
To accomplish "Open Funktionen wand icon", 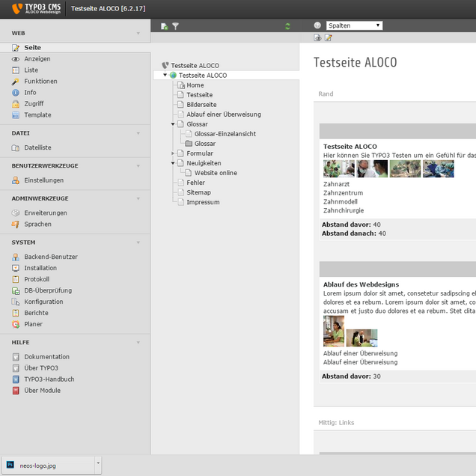I will 16,82.
